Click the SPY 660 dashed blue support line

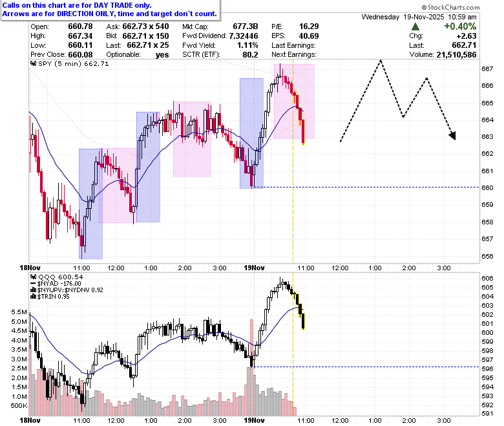tap(366, 187)
